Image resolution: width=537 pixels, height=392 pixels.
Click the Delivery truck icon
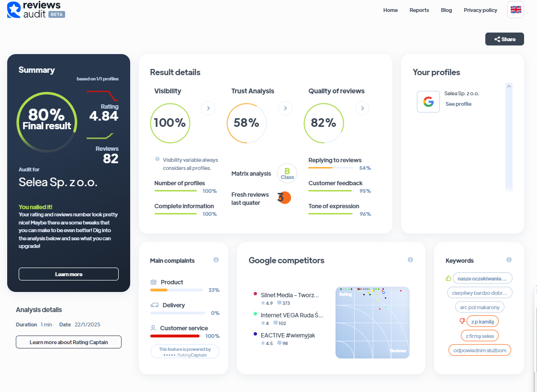click(x=155, y=305)
